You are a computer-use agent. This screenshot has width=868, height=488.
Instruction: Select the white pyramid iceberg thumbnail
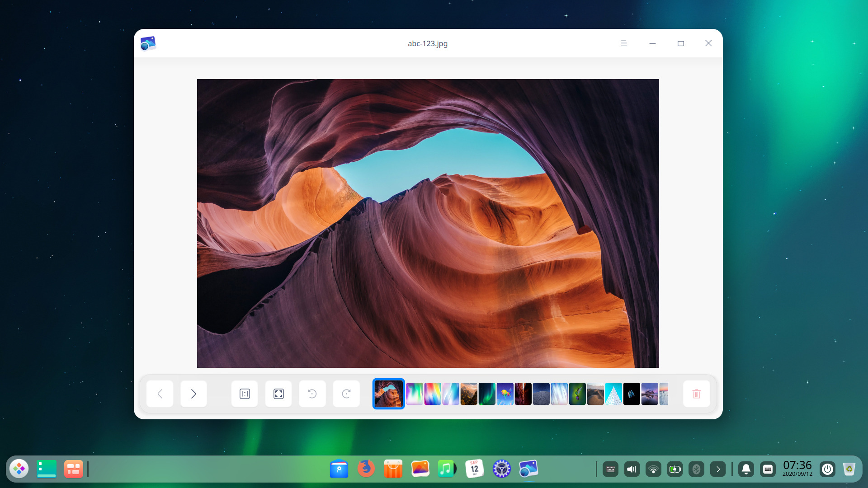[x=613, y=394]
